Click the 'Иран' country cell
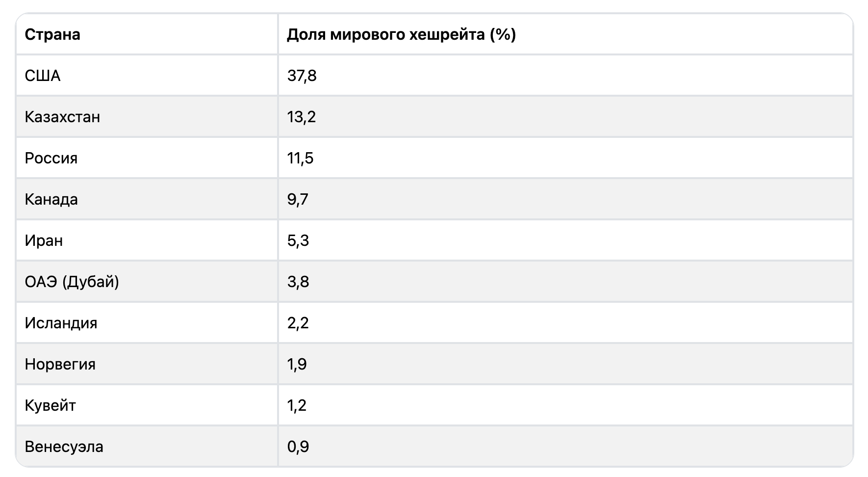The width and height of the screenshot is (868, 477). tap(44, 240)
